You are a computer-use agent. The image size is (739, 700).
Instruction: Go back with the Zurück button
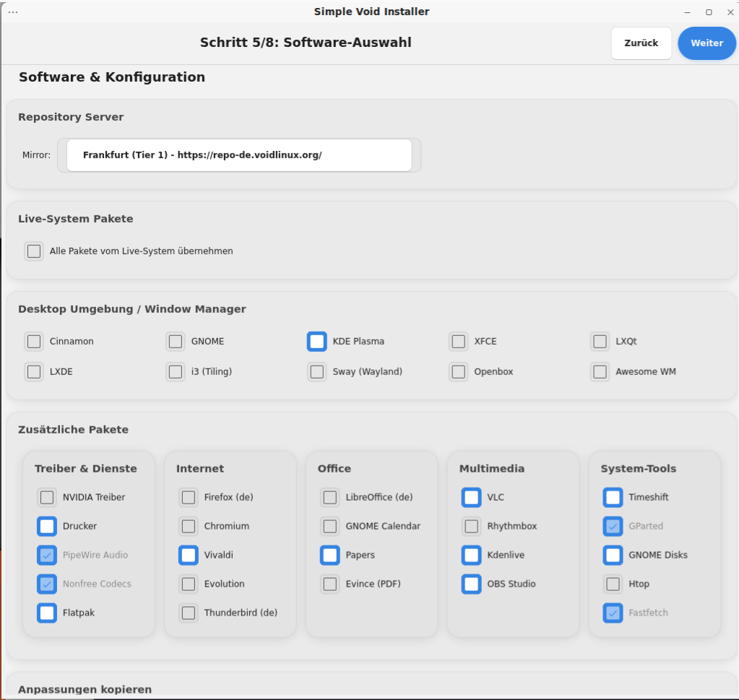pyautogui.click(x=641, y=43)
